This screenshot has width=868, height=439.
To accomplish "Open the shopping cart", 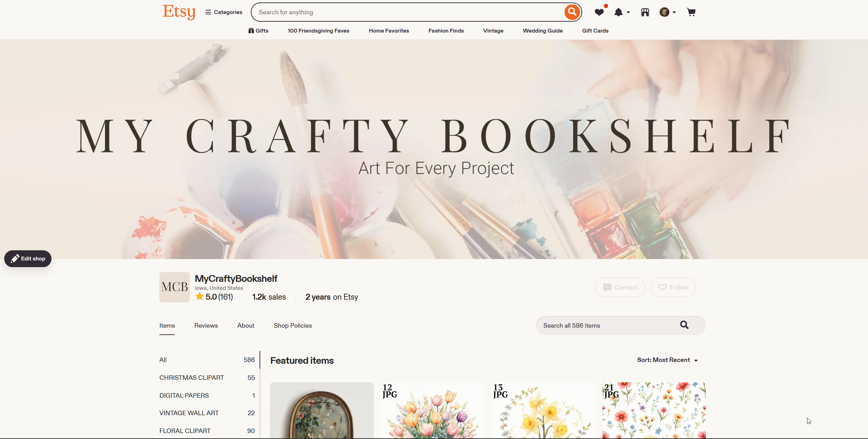I will [691, 12].
